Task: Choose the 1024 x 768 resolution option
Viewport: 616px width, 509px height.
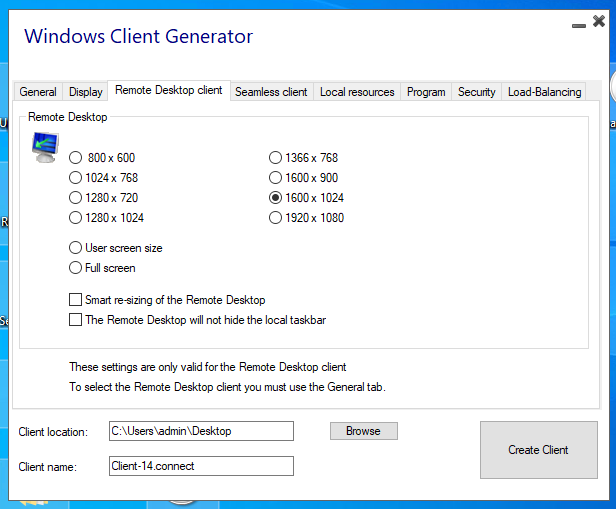Action: pyautogui.click(x=76, y=178)
